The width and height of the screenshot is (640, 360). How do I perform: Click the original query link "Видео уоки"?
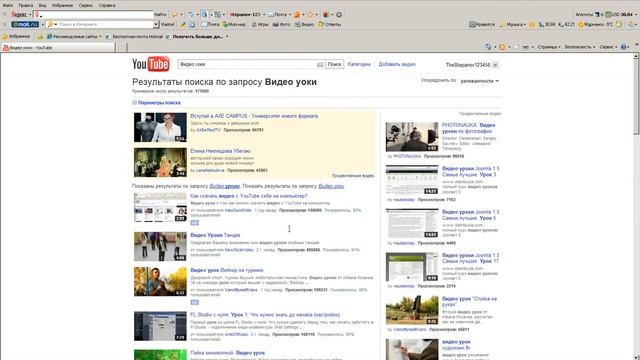(x=331, y=186)
